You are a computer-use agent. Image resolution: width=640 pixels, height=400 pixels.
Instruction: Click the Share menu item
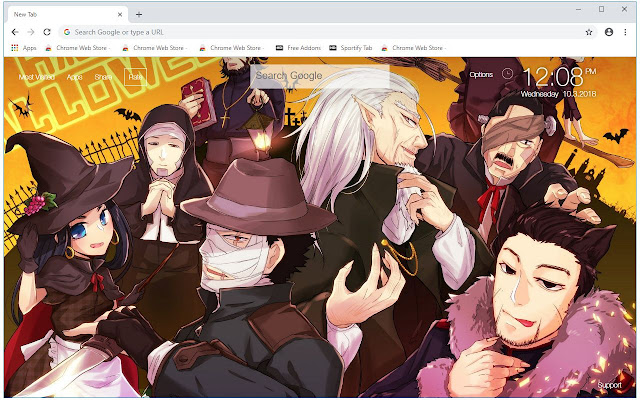(103, 77)
